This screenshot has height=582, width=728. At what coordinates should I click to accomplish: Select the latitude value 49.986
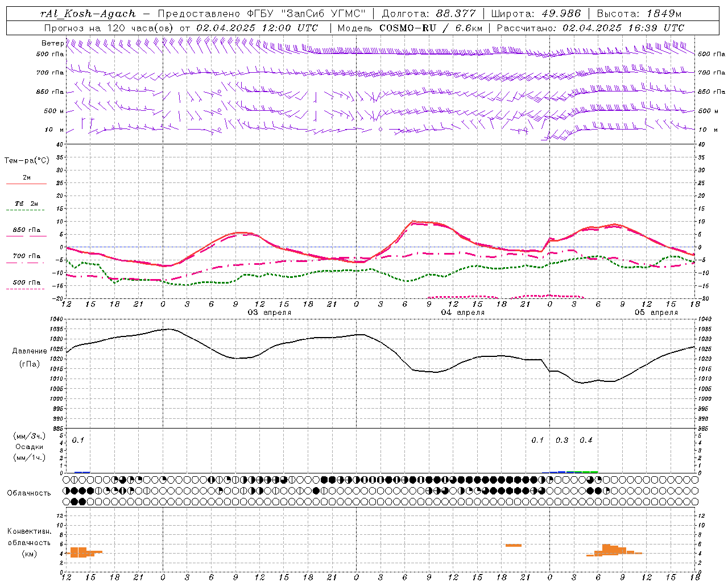[x=561, y=14]
